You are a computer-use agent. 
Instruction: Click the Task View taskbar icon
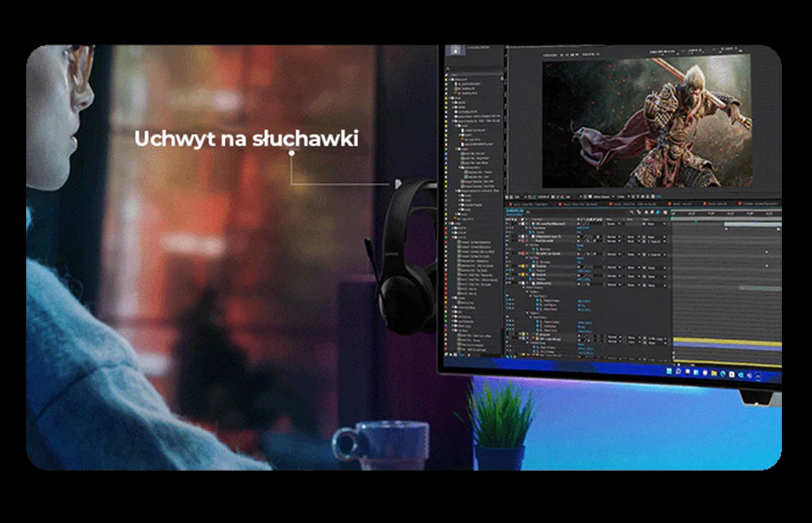pos(689,371)
